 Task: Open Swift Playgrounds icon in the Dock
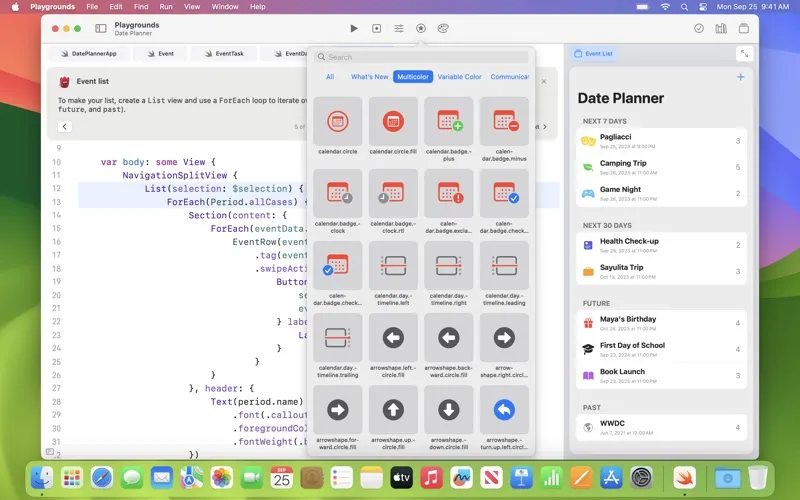(x=684, y=478)
